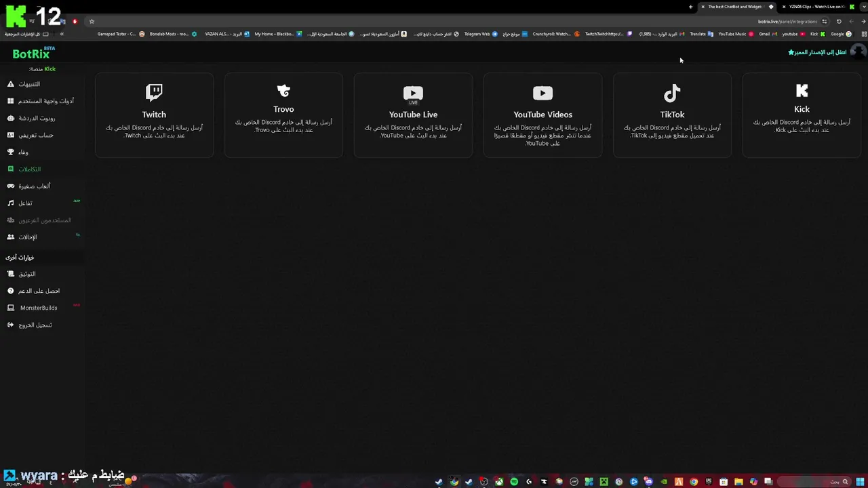Open apps grid icon in bookmarks bar
This screenshot has height=488, width=868.
click(864, 34)
